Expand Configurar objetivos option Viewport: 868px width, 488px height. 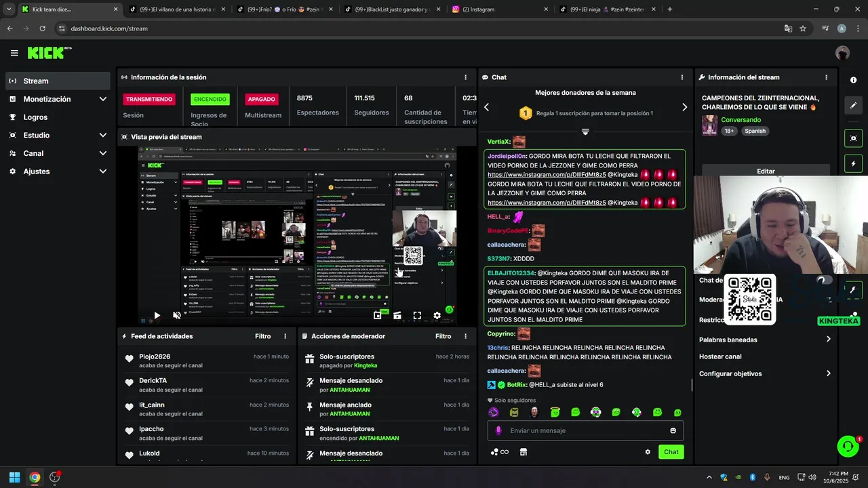point(765,373)
